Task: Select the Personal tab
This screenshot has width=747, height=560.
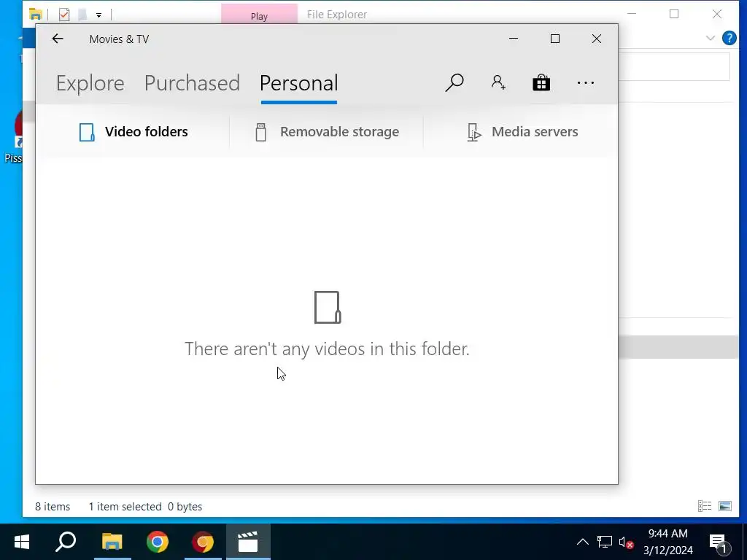Action: (x=298, y=83)
